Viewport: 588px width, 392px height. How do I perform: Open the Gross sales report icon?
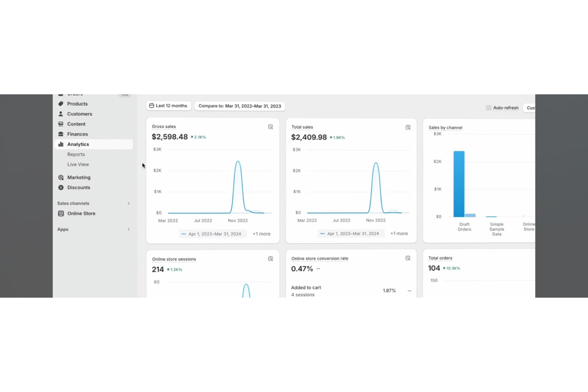[270, 127]
